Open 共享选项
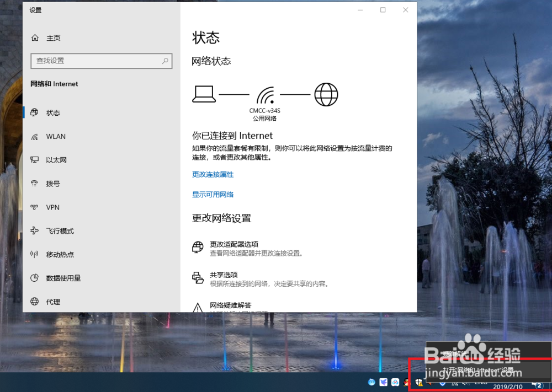Screen dimensions: 552x392 click(261, 279)
